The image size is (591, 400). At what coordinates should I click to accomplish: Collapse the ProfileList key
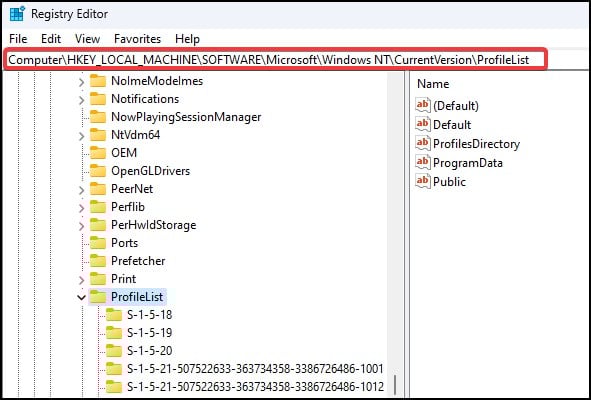click(x=81, y=297)
